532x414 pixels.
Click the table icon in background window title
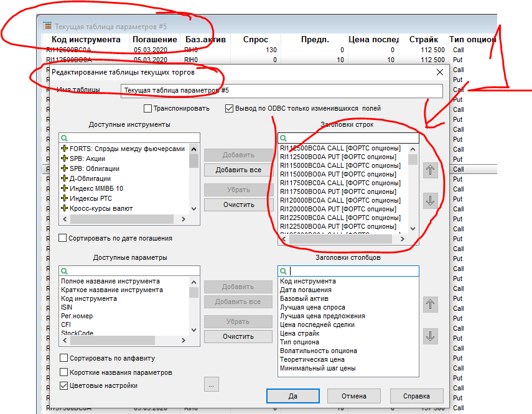point(47,25)
